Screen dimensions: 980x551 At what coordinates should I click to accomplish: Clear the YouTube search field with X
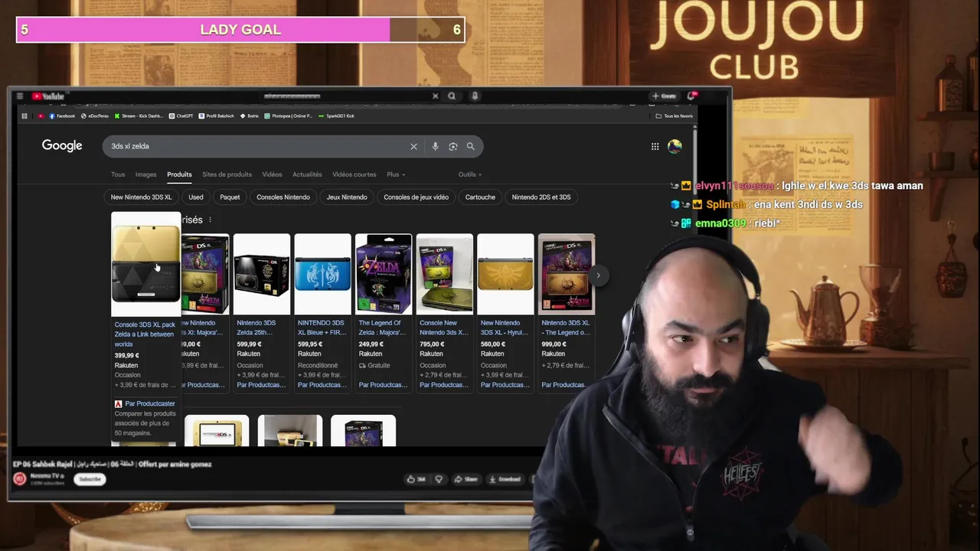tap(435, 96)
